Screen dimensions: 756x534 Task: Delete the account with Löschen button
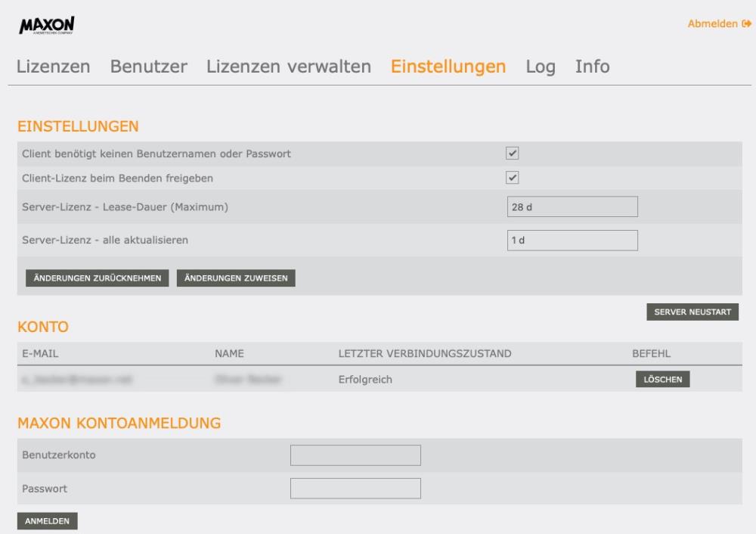click(662, 380)
